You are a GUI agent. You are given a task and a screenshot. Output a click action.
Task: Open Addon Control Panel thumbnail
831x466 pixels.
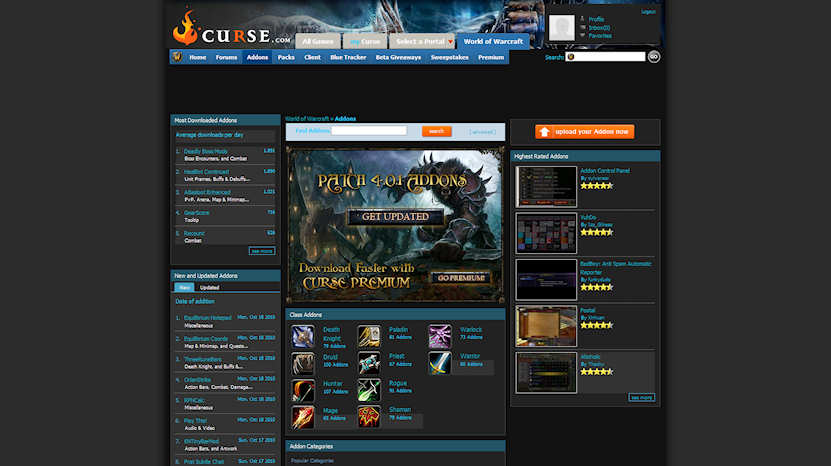pyautogui.click(x=546, y=187)
